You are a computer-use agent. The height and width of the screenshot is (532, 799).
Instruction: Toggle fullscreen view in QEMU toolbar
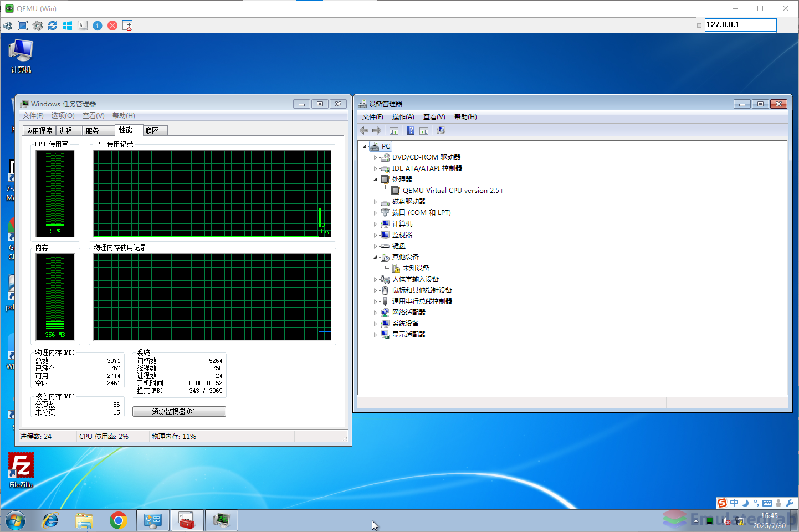click(23, 25)
